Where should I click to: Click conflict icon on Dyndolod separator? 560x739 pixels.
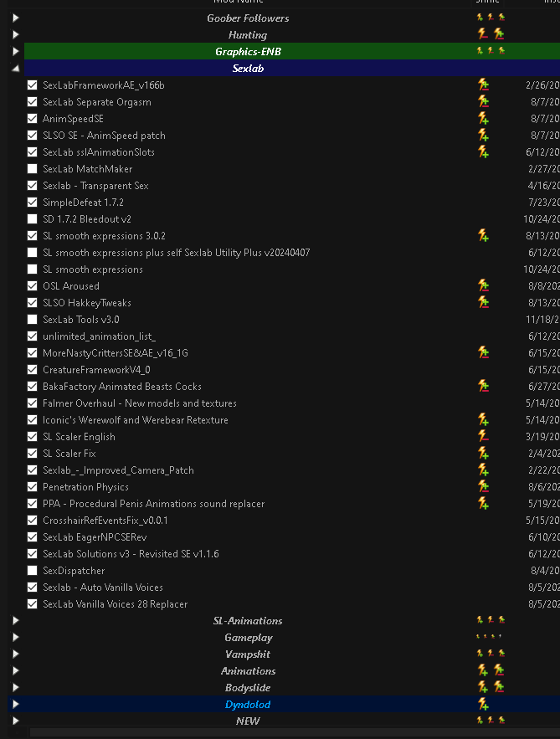click(483, 704)
